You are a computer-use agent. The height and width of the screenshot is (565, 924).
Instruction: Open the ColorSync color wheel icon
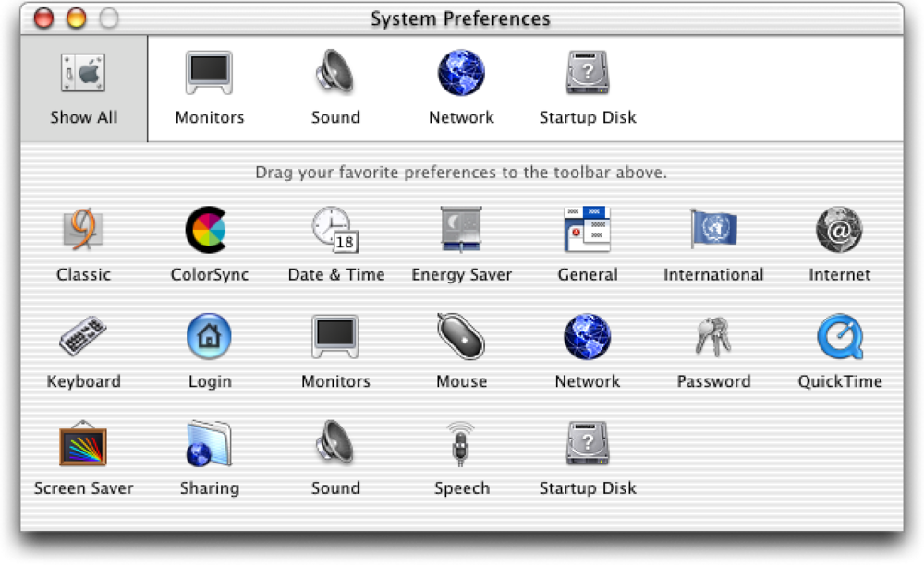point(206,230)
